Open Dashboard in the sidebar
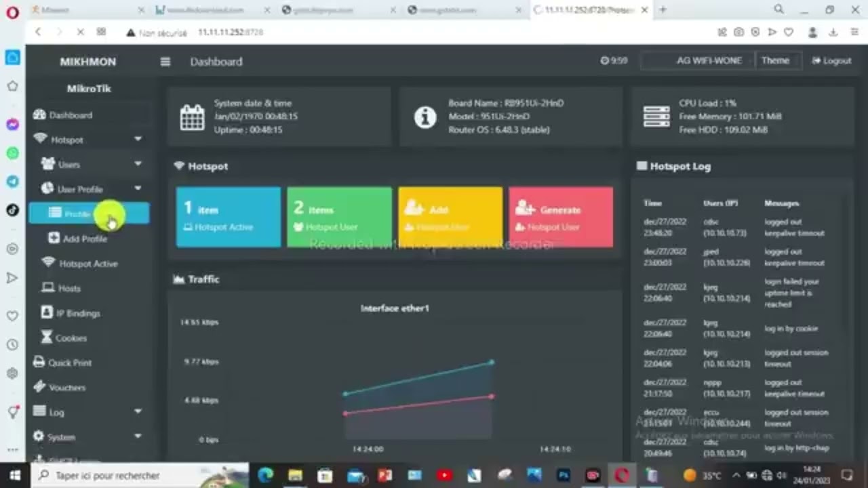This screenshot has width=868, height=488. pos(88,115)
